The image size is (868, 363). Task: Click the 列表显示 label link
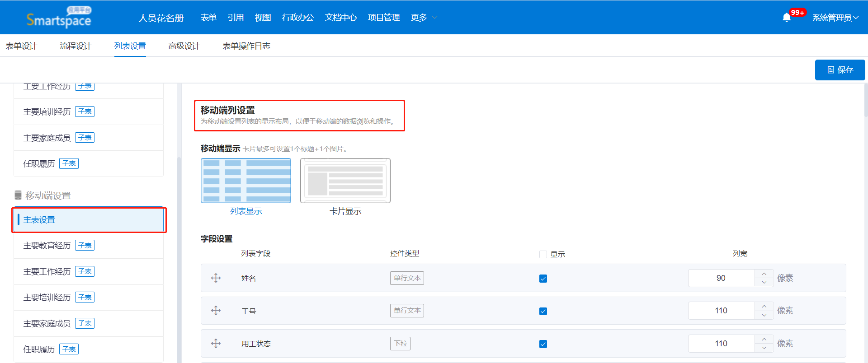pyautogui.click(x=246, y=211)
